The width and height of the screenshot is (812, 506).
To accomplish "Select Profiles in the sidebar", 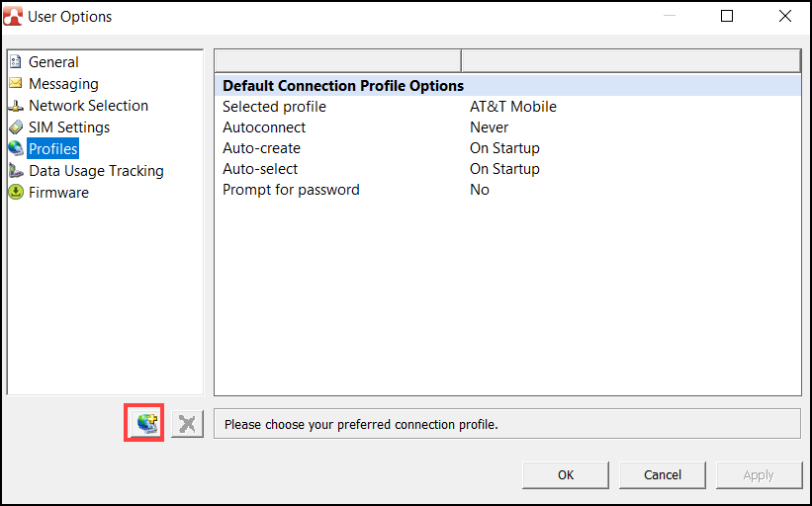I will pos(52,149).
